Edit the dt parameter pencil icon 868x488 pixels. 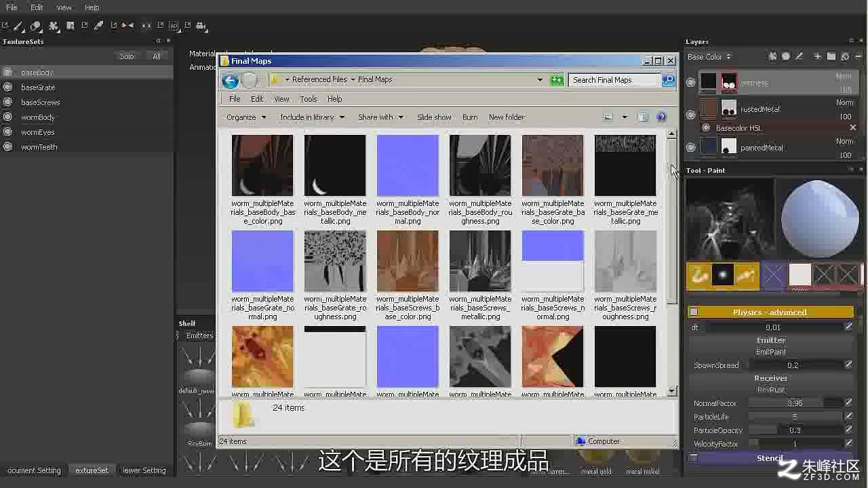tap(849, 327)
